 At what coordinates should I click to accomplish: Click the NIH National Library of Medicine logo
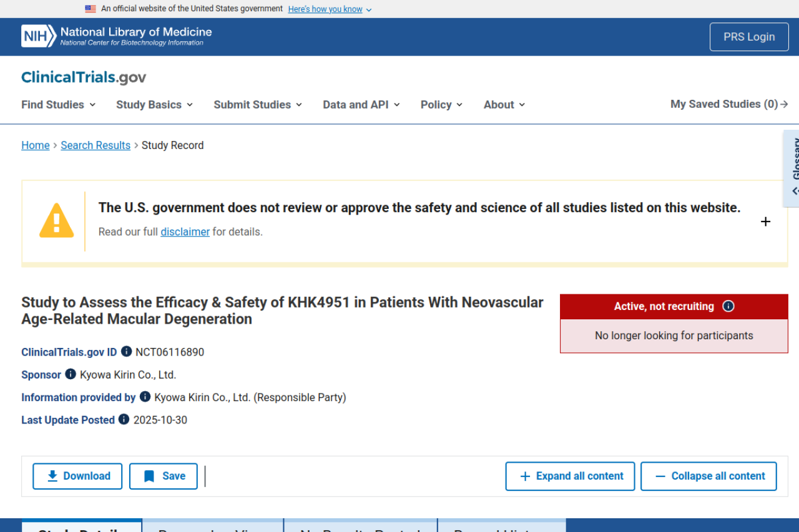(x=117, y=36)
